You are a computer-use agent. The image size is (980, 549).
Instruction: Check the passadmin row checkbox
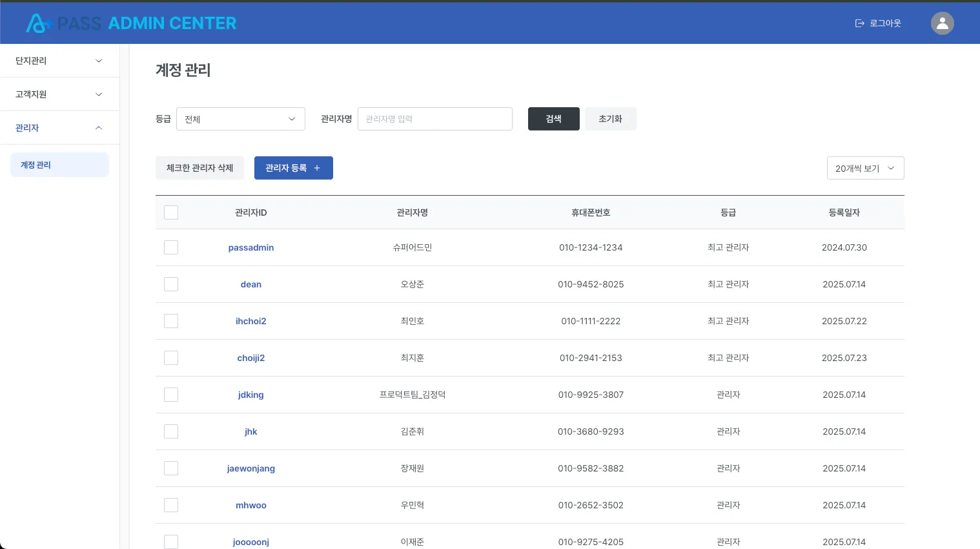(171, 247)
